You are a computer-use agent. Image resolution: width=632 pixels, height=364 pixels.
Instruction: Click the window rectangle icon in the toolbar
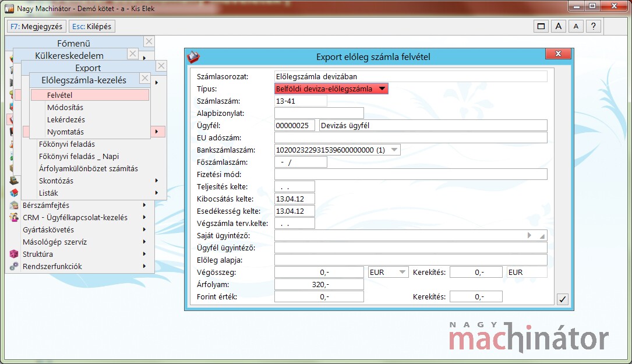(541, 26)
